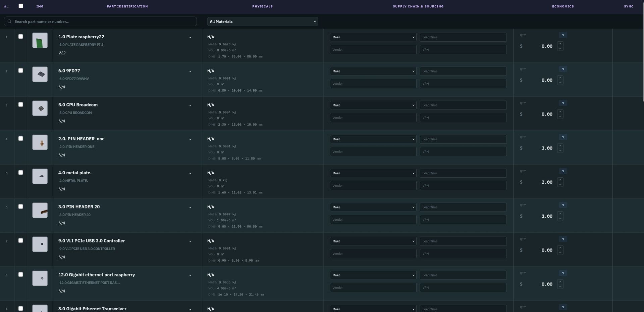Sort rows using the # column header
The width and height of the screenshot is (644, 312).
click(6, 6)
